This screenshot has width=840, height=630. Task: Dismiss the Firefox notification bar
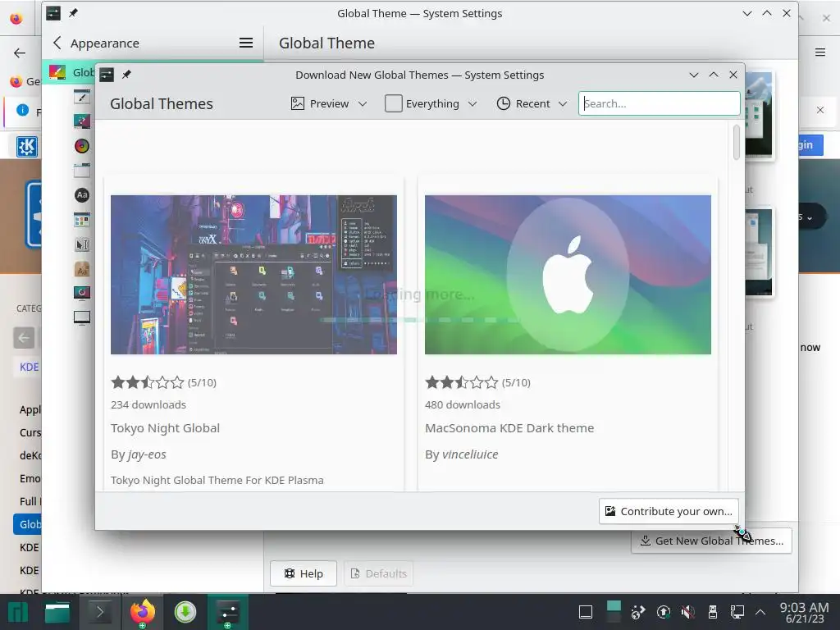coord(820,110)
